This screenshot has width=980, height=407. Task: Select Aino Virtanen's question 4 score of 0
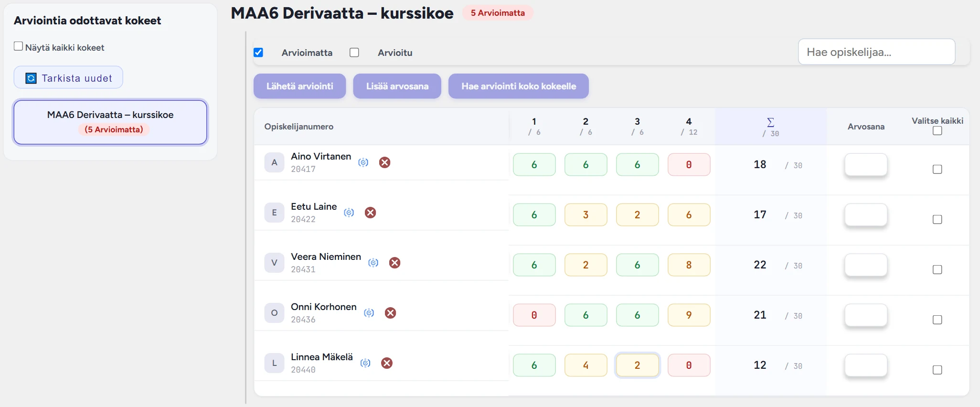click(x=689, y=165)
